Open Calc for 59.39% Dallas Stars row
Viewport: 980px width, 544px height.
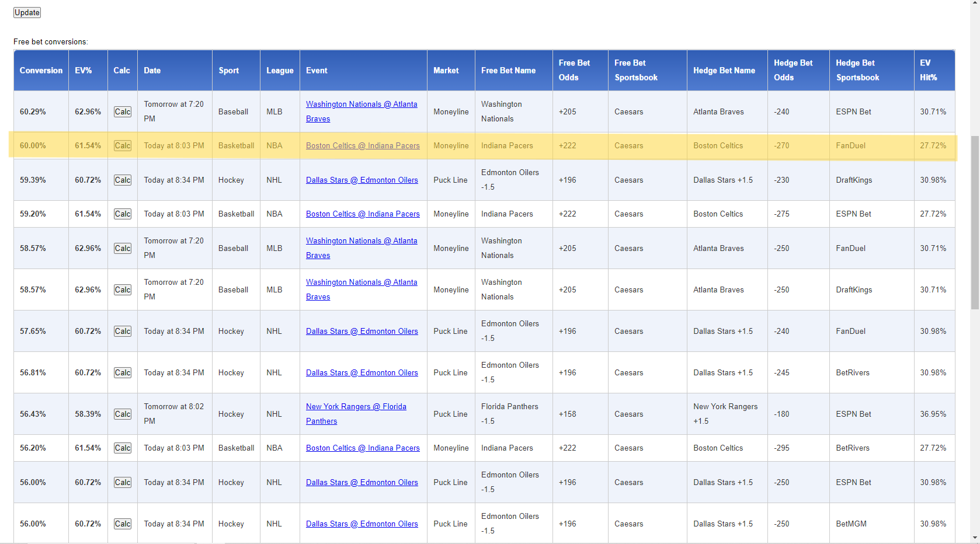tap(123, 180)
